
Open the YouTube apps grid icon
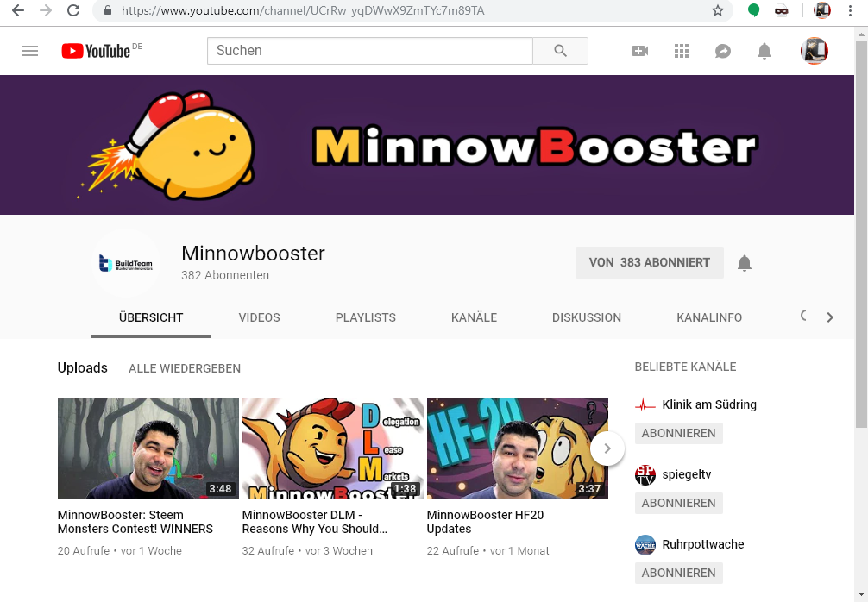pos(682,51)
